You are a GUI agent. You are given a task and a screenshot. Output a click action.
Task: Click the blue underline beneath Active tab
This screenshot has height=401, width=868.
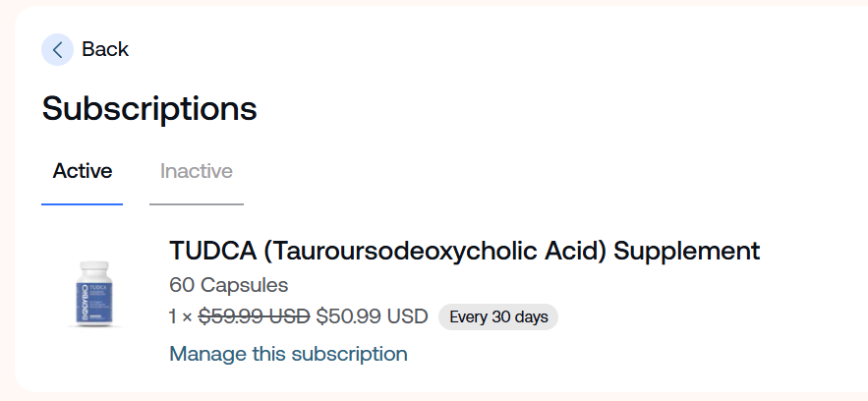[x=82, y=204]
